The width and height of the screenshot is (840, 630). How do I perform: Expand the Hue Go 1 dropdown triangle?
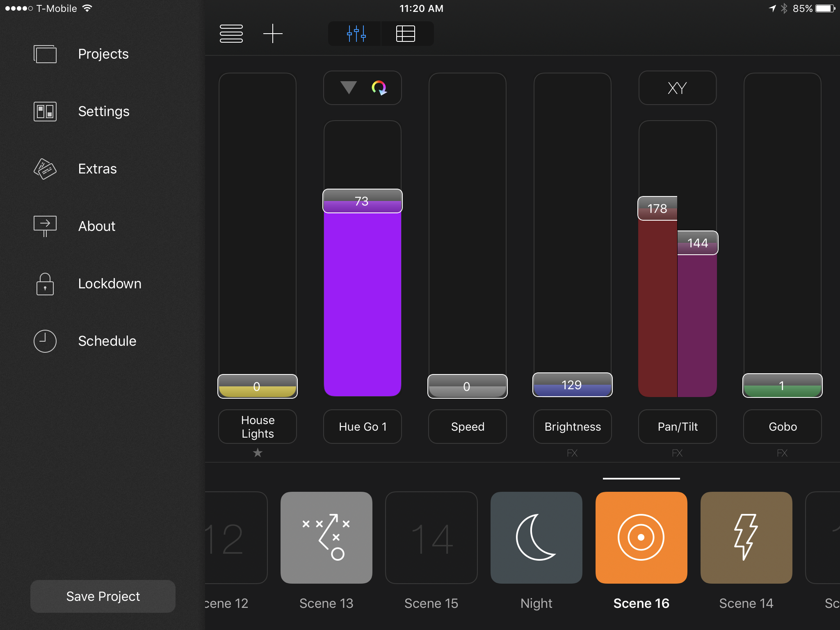pos(349,87)
